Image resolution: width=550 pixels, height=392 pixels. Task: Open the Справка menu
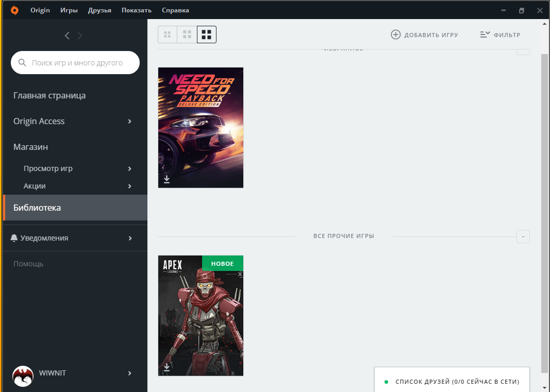click(175, 10)
